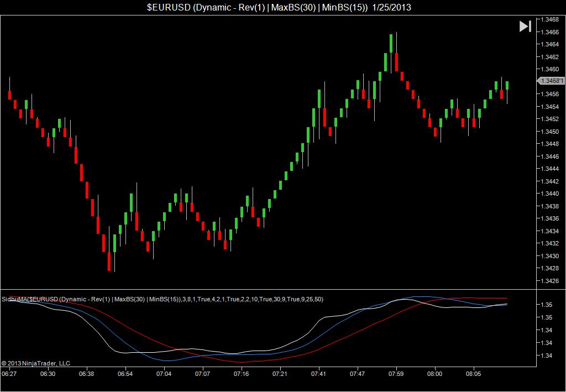Click price axis label 1.3434

pyautogui.click(x=550, y=231)
